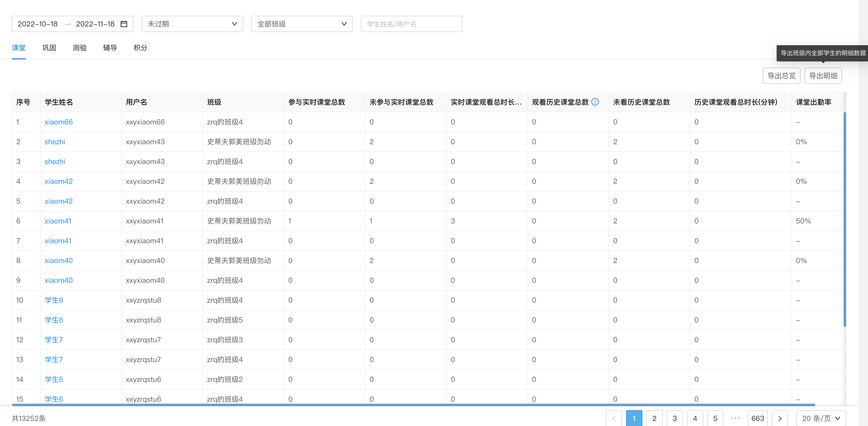Open 学生8 link in row 11
This screenshot has width=868, height=426.
click(x=54, y=320)
